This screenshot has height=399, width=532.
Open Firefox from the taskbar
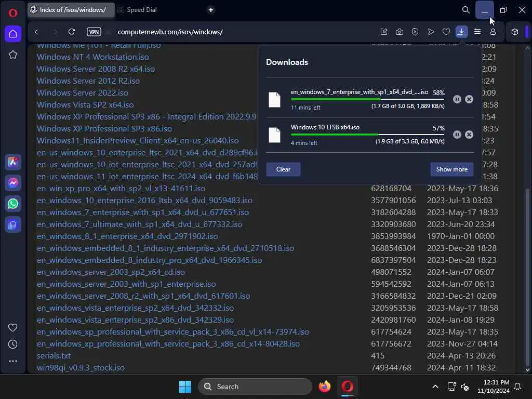325,387
